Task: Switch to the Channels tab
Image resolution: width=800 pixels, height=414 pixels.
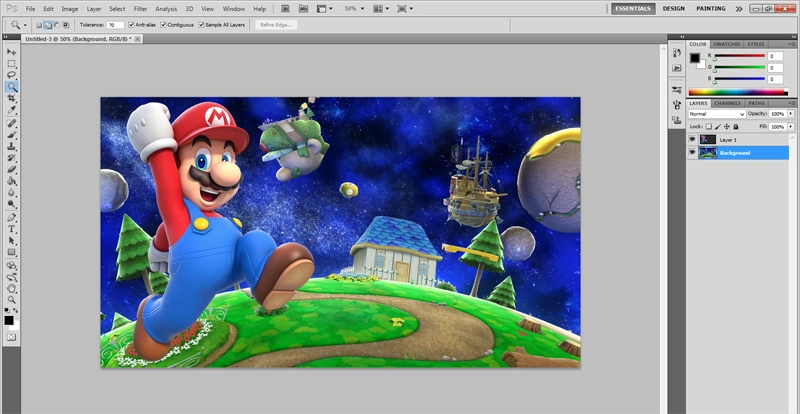Action: pos(727,103)
